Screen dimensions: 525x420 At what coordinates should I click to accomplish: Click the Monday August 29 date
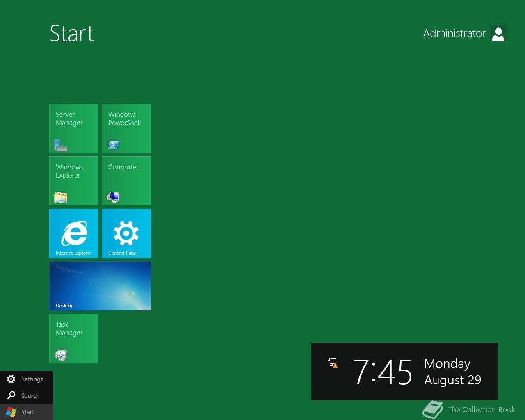pyautogui.click(x=452, y=372)
